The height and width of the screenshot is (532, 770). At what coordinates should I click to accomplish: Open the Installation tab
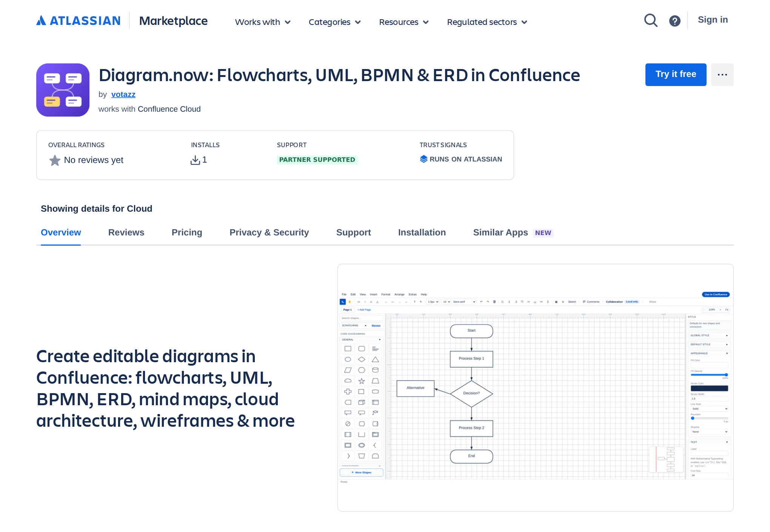[422, 232]
